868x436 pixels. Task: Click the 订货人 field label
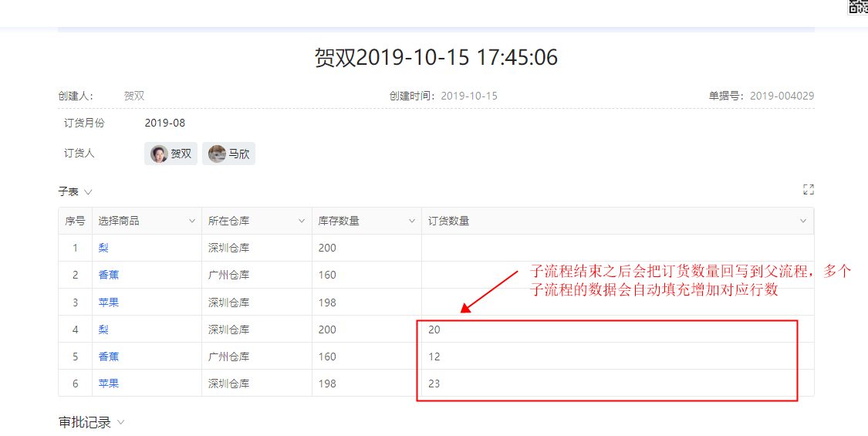tap(79, 154)
